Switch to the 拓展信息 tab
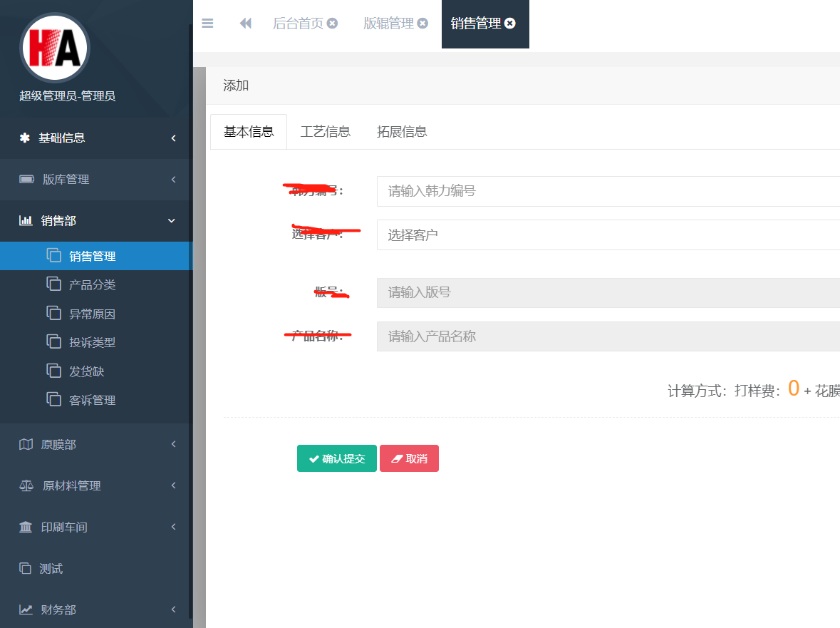 coord(402,132)
